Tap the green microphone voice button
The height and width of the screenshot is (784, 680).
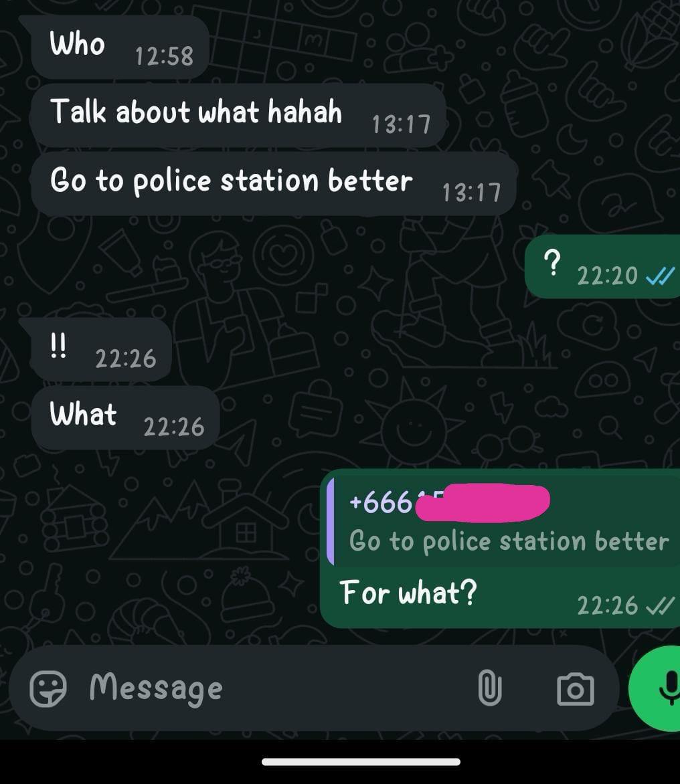655,688
